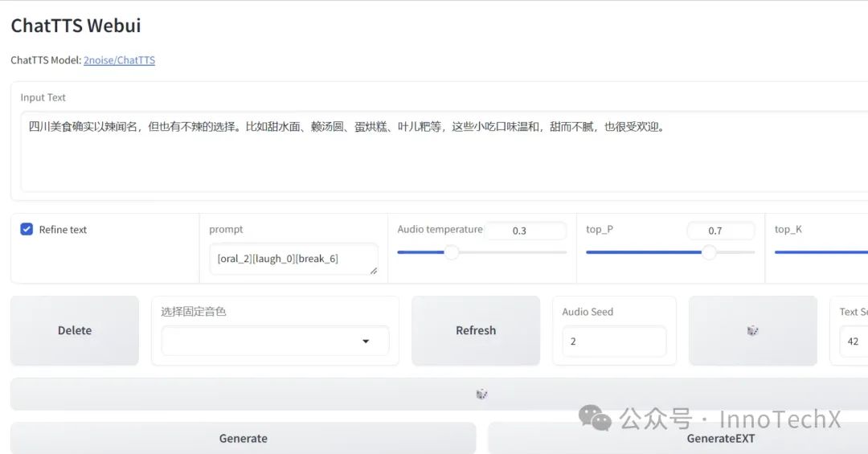Image resolution: width=868 pixels, height=454 pixels.
Task: Toggle the Refine text checkbox
Action: click(27, 229)
